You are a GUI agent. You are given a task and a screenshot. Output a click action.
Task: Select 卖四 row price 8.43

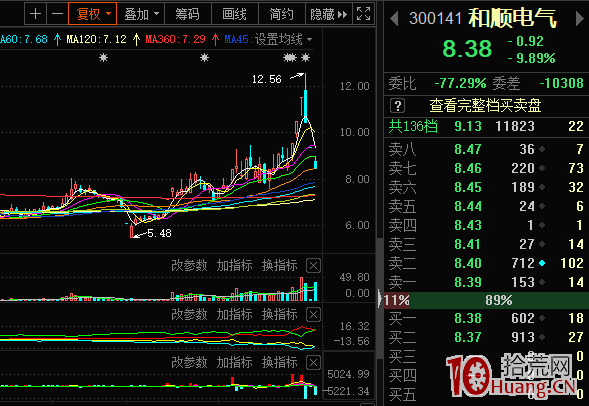pos(468,225)
